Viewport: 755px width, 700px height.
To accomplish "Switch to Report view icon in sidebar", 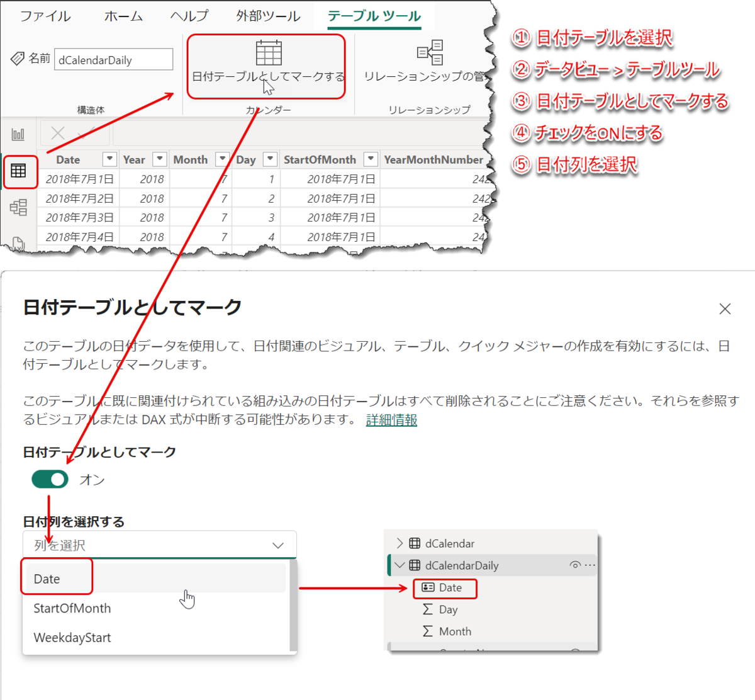I will (x=18, y=134).
